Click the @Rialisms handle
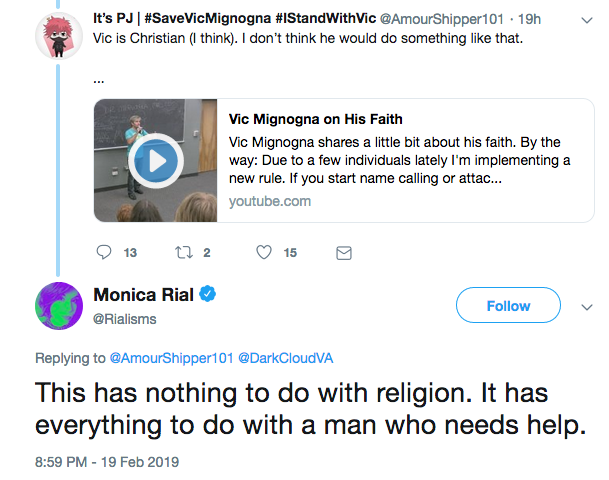The width and height of the screenshot is (609, 480). tap(125, 319)
